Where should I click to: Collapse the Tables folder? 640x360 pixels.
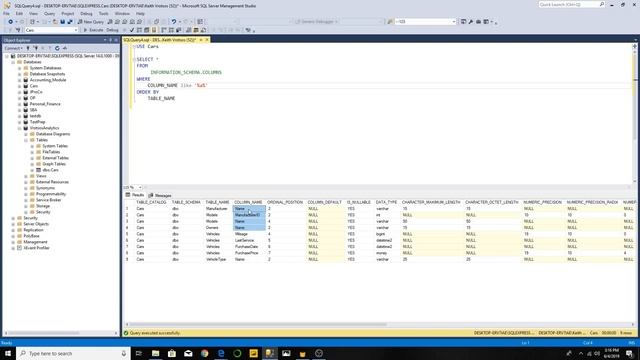(x=26, y=140)
